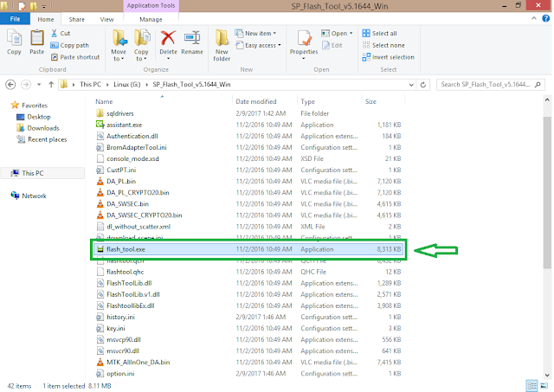Select console_mode.xsd file
554x392 pixels.
pyautogui.click(x=248, y=158)
